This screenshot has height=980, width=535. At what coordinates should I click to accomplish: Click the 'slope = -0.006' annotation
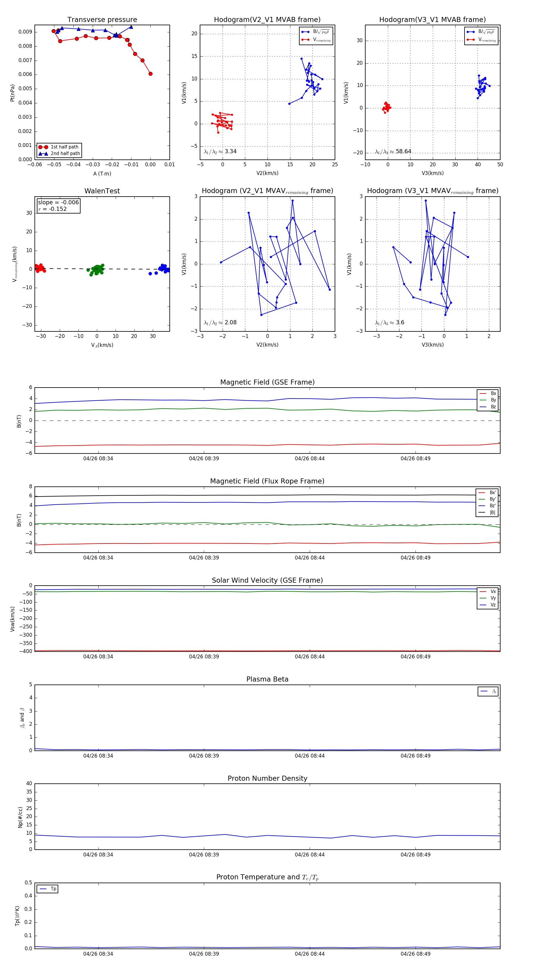click(58, 203)
